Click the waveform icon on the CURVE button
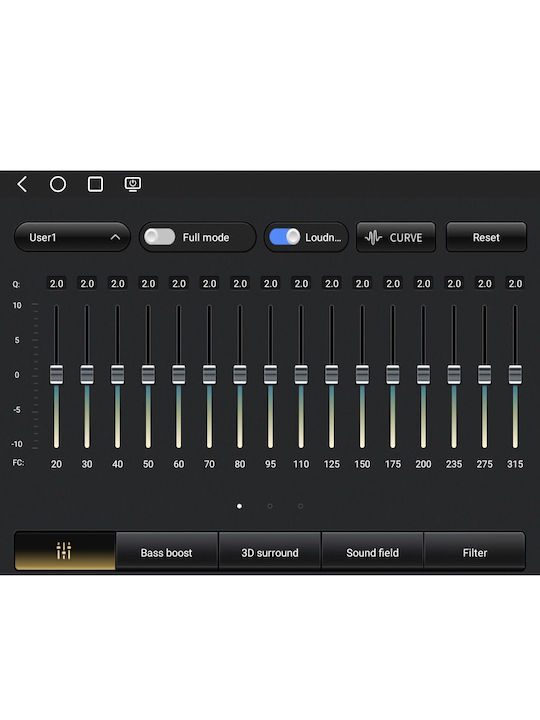Screen dimensions: 540x720 point(373,237)
